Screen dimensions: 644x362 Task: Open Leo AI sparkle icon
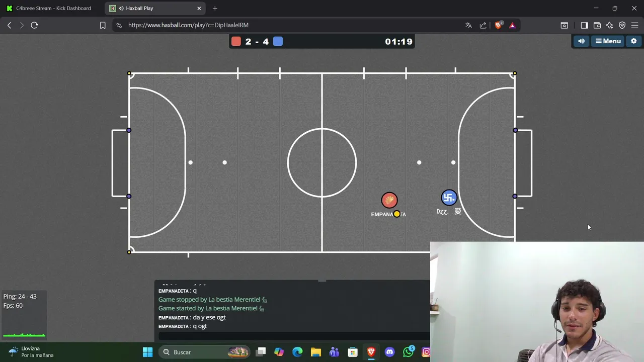[610, 25]
